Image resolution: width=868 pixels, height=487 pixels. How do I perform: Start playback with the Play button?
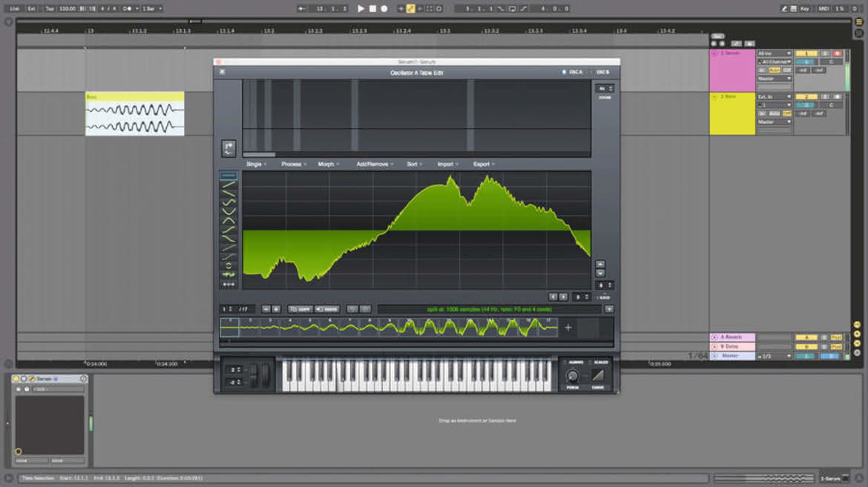361,8
